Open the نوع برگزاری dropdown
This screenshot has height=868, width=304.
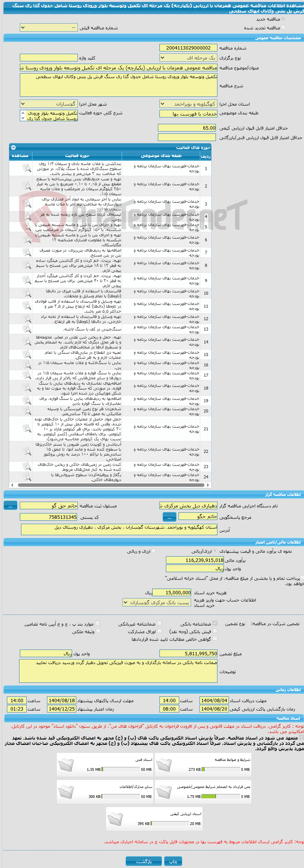click(188, 58)
